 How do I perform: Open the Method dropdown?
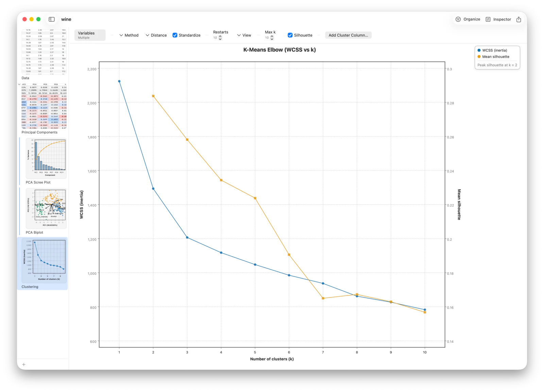coord(129,35)
